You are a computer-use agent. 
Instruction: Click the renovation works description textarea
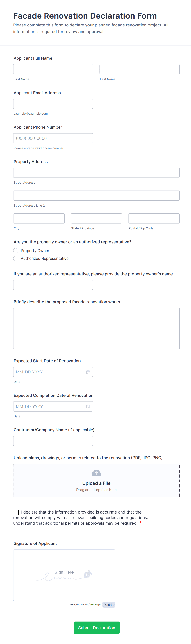[x=96, y=328]
